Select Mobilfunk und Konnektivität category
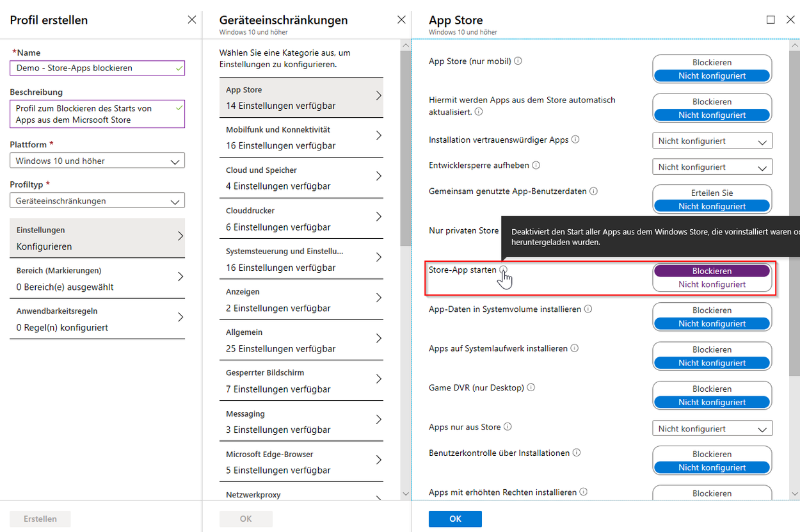Viewport: 800px width, 532px height. [x=301, y=138]
